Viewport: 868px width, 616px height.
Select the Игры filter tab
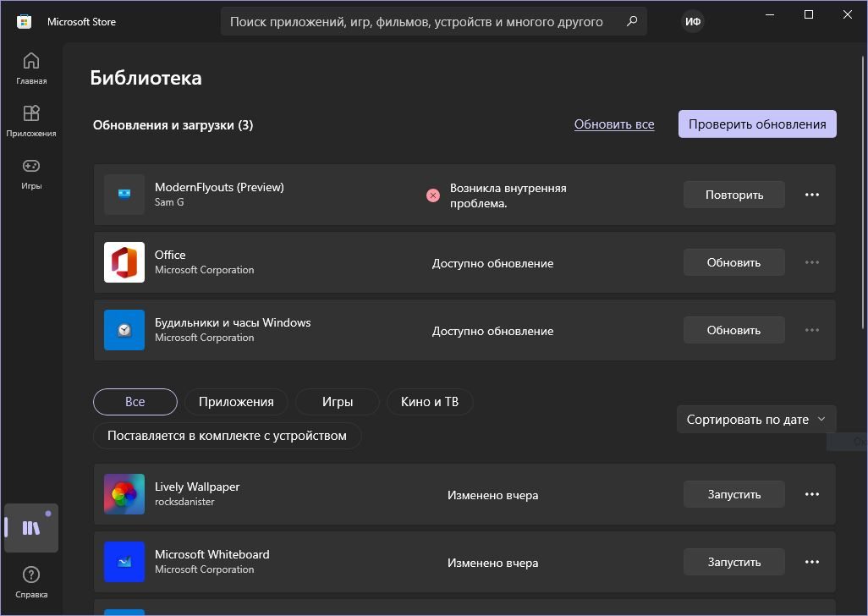(338, 402)
